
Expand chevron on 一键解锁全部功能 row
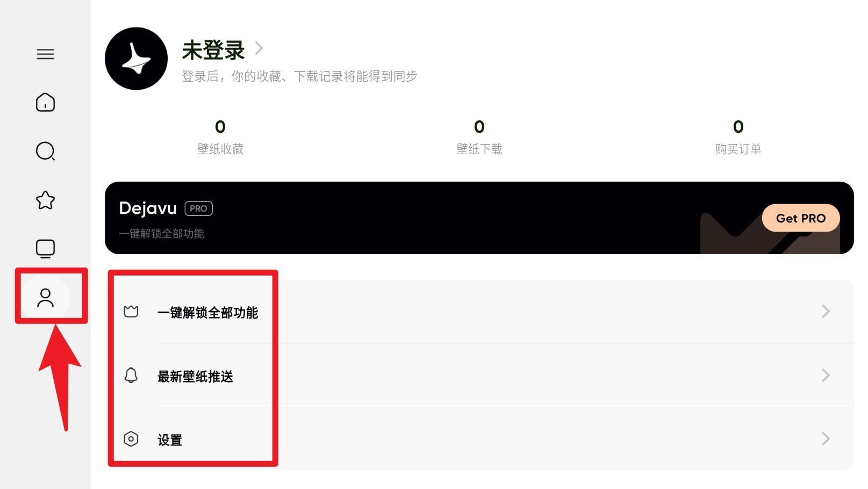coord(826,311)
